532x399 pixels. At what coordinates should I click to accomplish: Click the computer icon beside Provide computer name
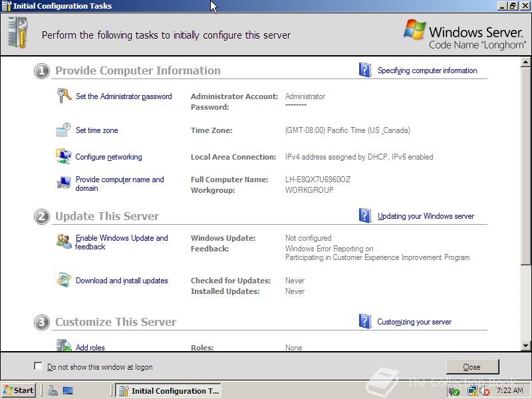[x=64, y=182]
